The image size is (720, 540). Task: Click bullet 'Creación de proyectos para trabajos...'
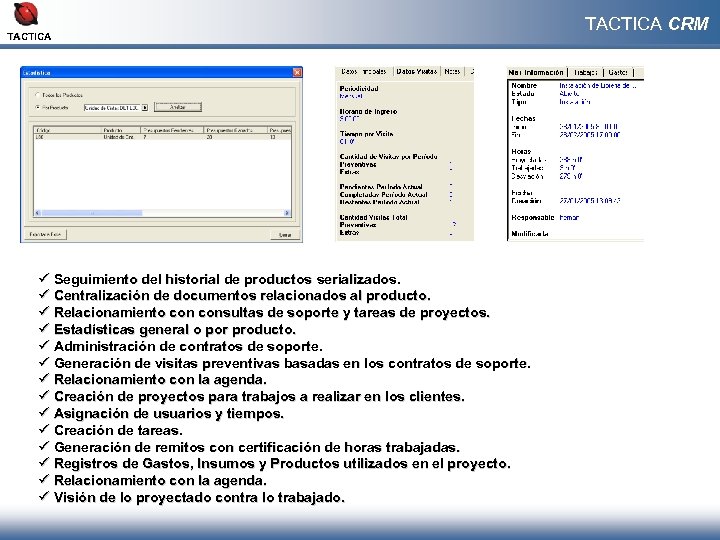[x=259, y=396]
